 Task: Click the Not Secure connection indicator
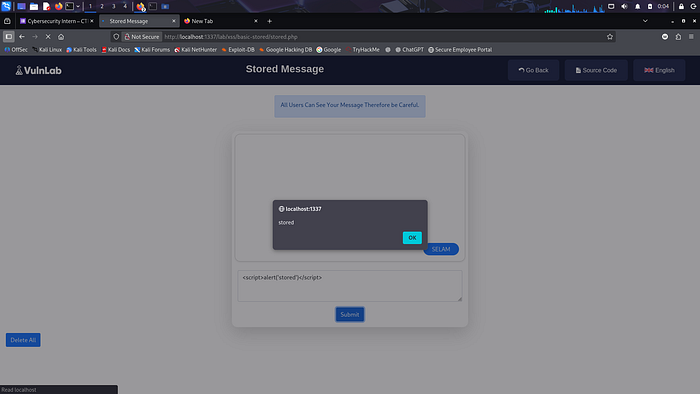(x=142, y=37)
